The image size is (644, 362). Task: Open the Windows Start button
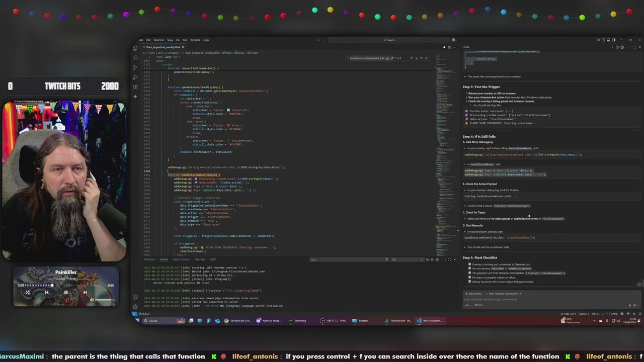[137, 320]
